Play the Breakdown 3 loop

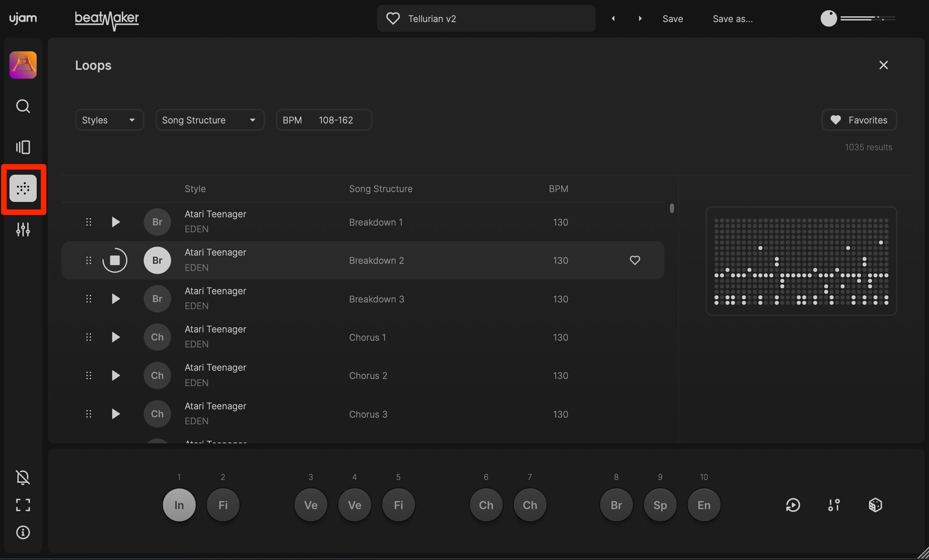tap(115, 299)
